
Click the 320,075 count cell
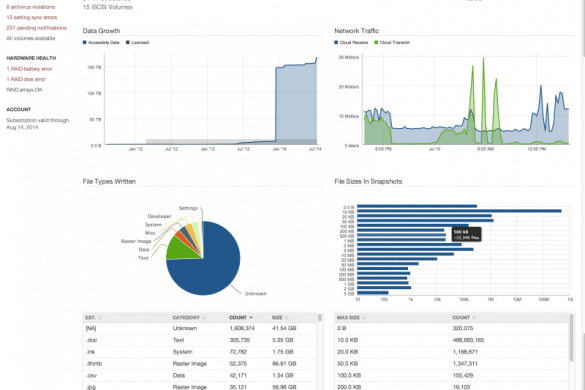[463, 328]
